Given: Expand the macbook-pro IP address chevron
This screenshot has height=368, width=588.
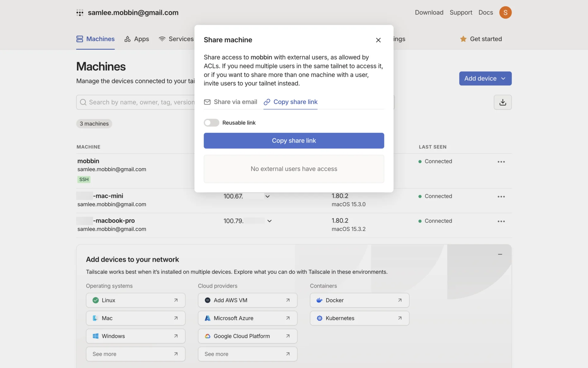Looking at the screenshot, I should 269,221.
